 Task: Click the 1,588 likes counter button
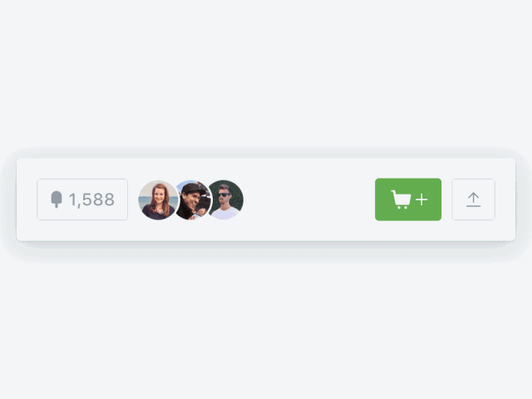click(82, 199)
